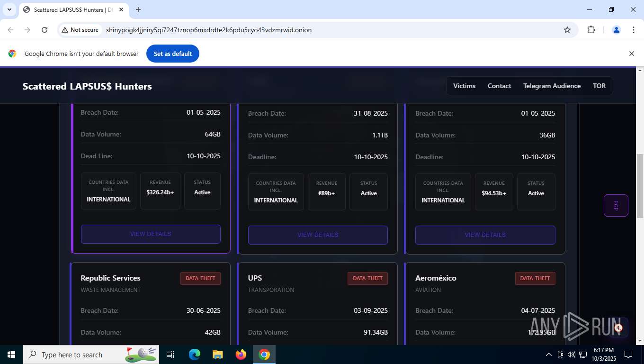
Task: Open a new tab with plus icon
Action: coord(138,9)
